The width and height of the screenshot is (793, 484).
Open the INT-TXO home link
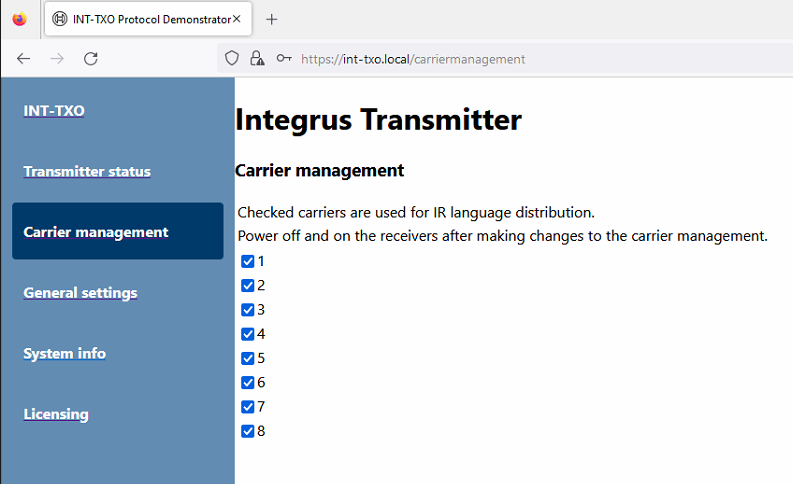pyautogui.click(x=54, y=111)
